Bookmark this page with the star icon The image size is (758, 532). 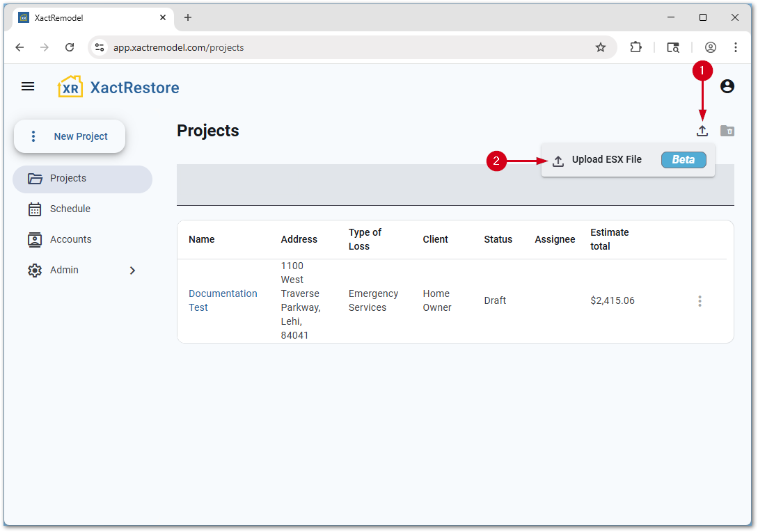600,47
